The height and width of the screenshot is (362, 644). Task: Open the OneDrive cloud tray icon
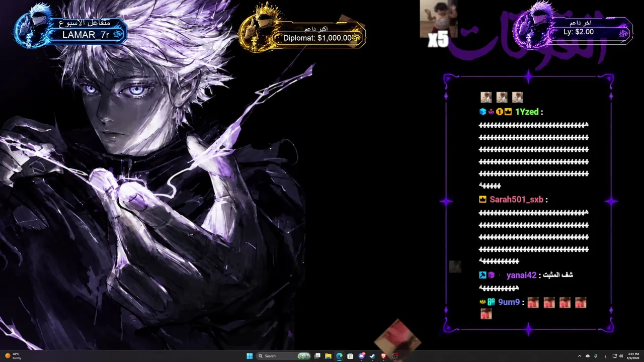click(588, 356)
